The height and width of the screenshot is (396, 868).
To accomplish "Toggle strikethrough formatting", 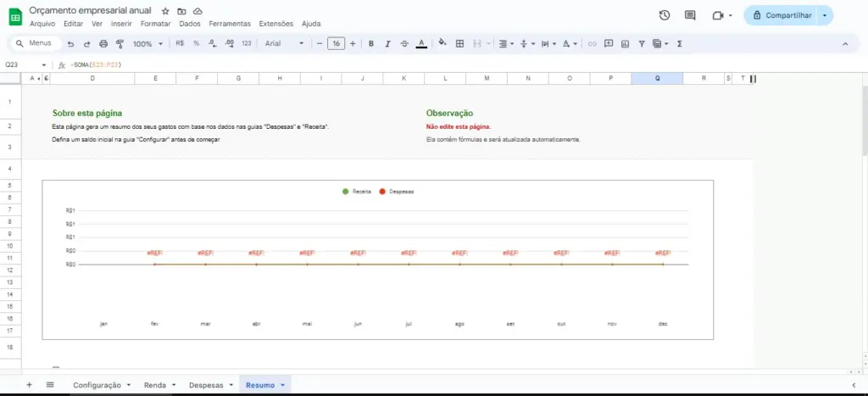I will point(404,43).
